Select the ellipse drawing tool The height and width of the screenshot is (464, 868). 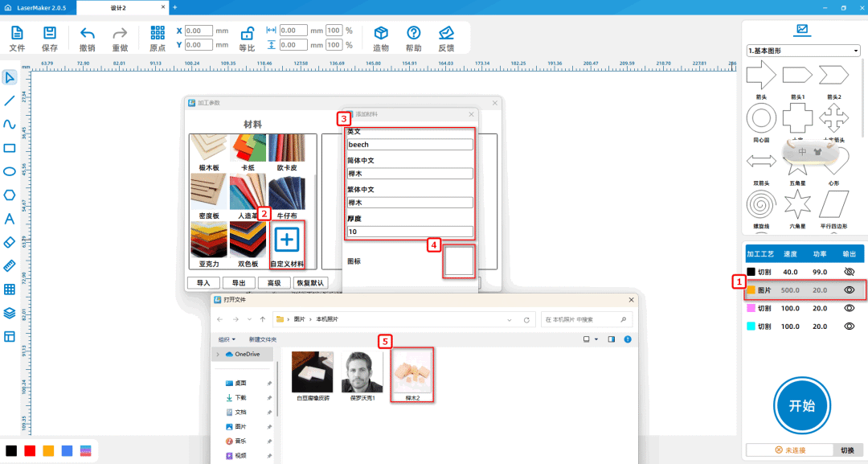point(10,171)
